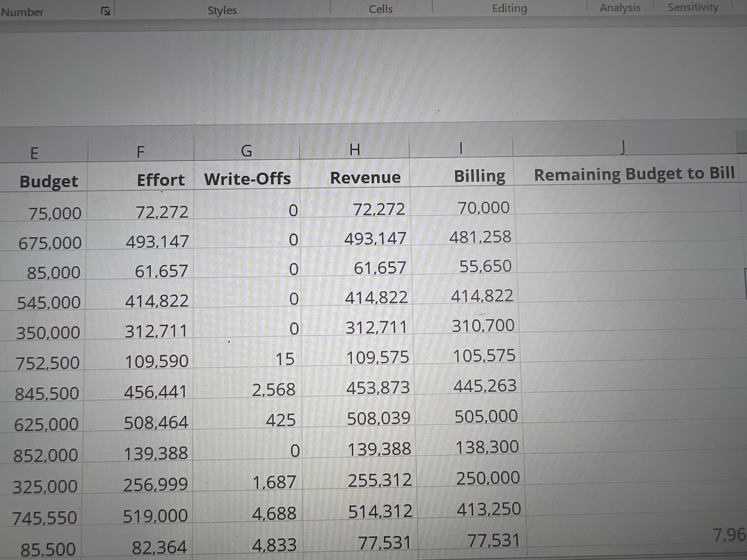Open the Number format dialog launcher

click(x=106, y=11)
